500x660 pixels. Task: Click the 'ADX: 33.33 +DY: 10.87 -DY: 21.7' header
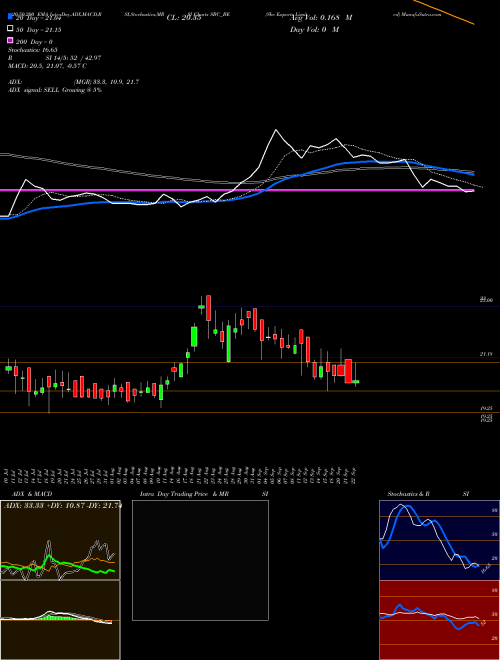[62, 506]
